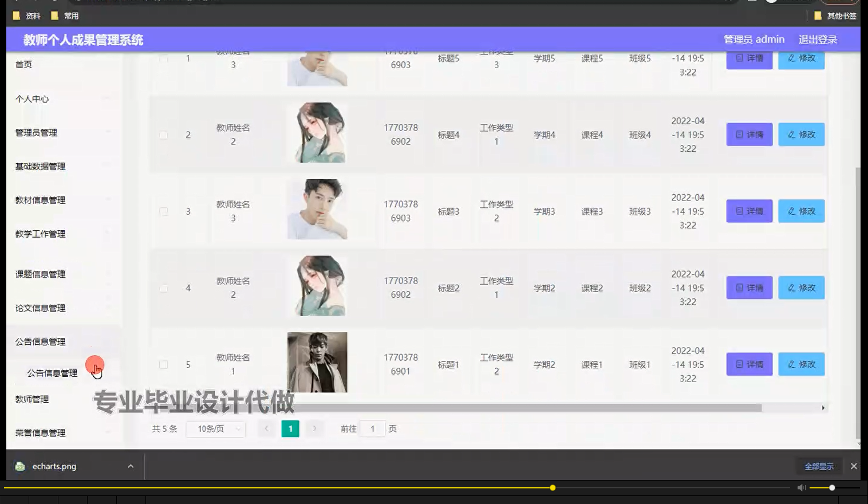Open the echarts.png download file icon
This screenshot has height=504, width=868.
click(x=20, y=466)
